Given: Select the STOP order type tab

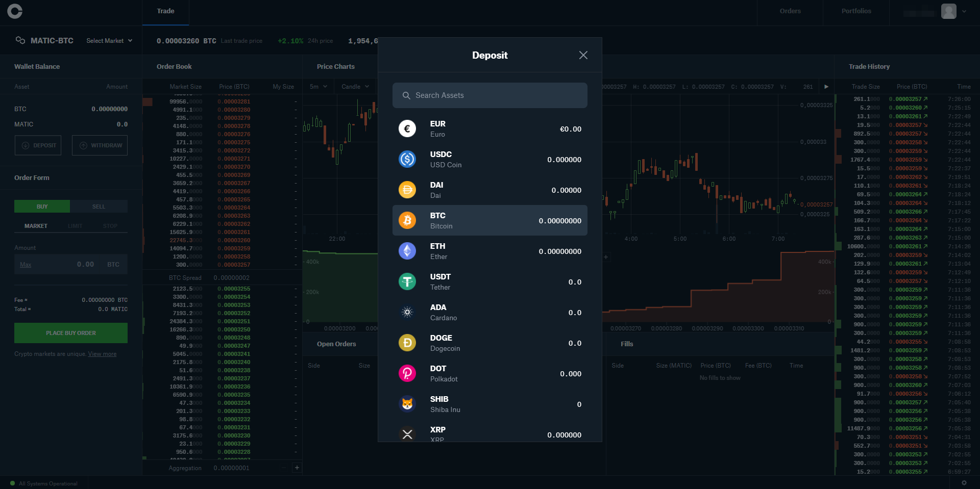Looking at the screenshot, I should 110,226.
